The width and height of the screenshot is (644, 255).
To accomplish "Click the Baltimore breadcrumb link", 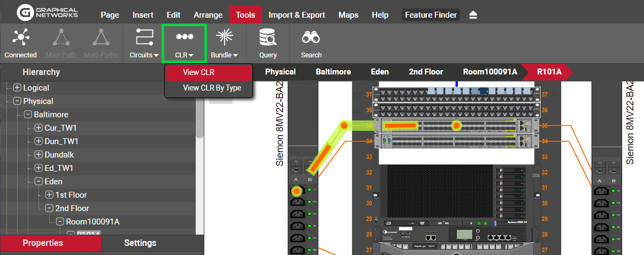I will pyautogui.click(x=333, y=72).
